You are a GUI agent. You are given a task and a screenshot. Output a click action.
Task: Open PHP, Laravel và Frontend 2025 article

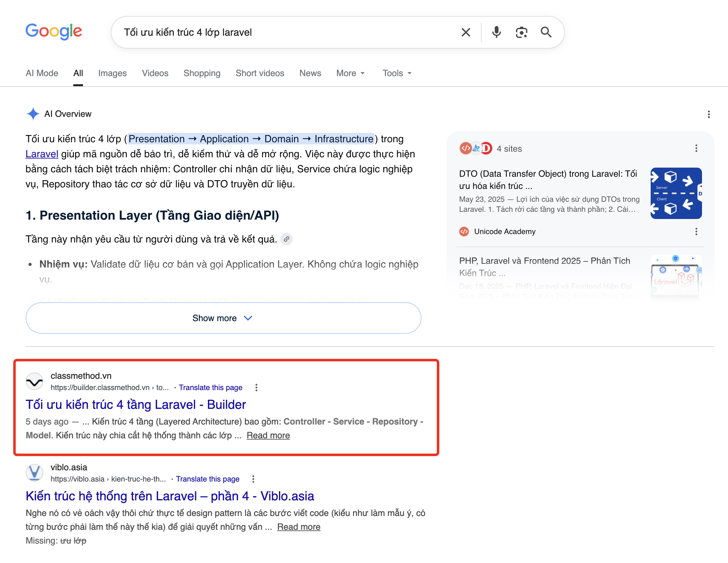[545, 267]
